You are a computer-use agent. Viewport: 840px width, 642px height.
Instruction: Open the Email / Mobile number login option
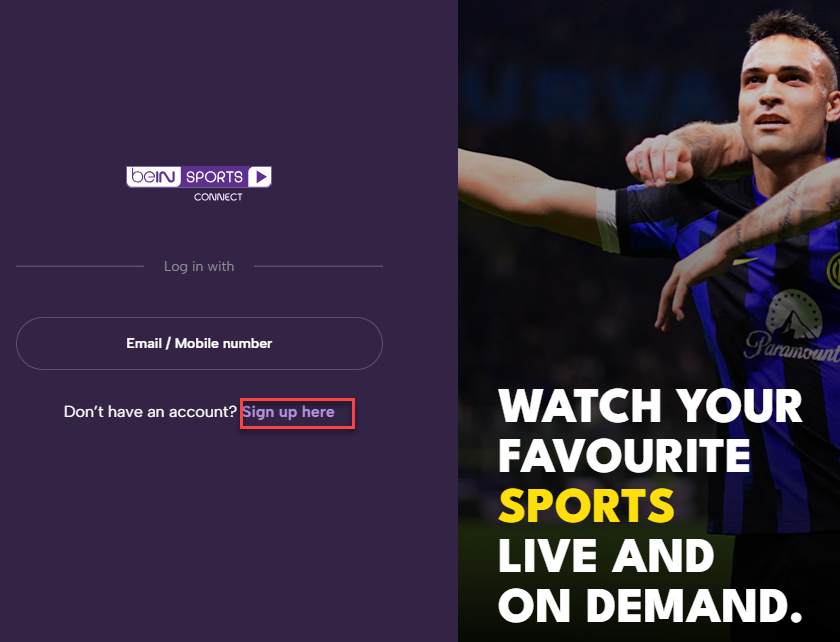[199, 344]
